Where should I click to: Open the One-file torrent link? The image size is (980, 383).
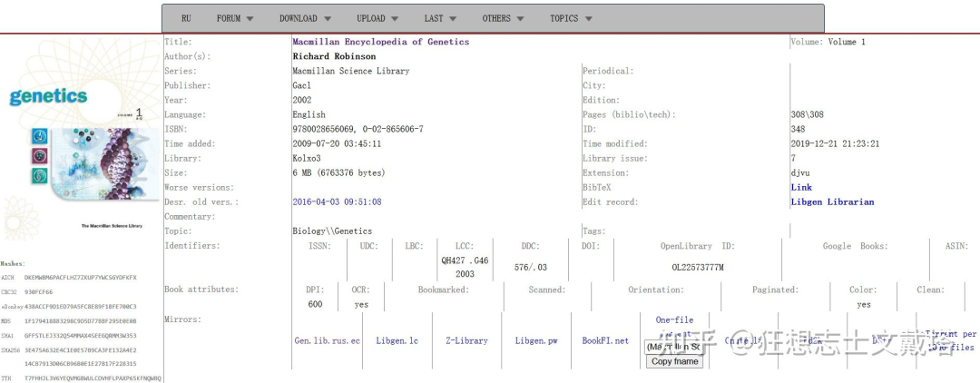click(674, 327)
